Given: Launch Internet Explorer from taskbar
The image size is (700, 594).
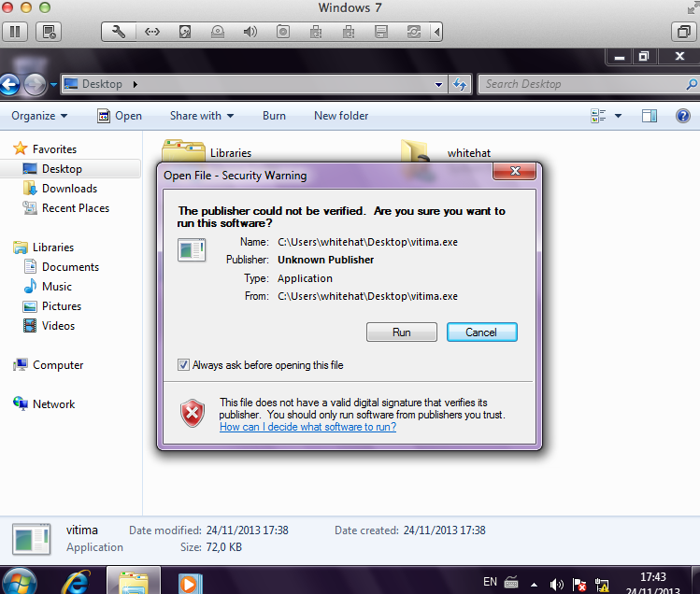Looking at the screenshot, I should [x=76, y=582].
